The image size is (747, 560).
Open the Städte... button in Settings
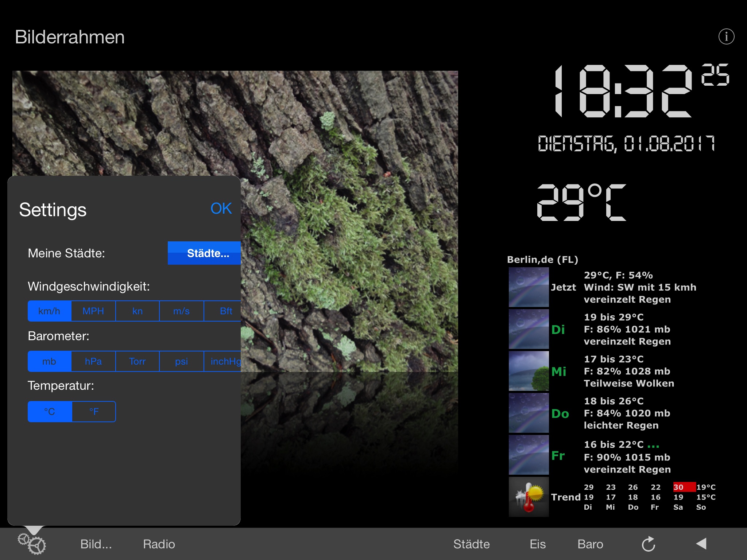pyautogui.click(x=204, y=253)
